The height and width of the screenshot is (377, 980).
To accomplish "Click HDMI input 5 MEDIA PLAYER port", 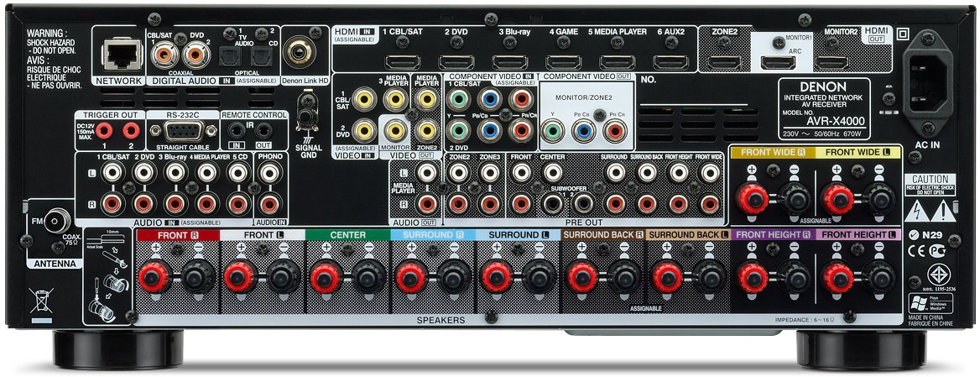I will (618, 62).
